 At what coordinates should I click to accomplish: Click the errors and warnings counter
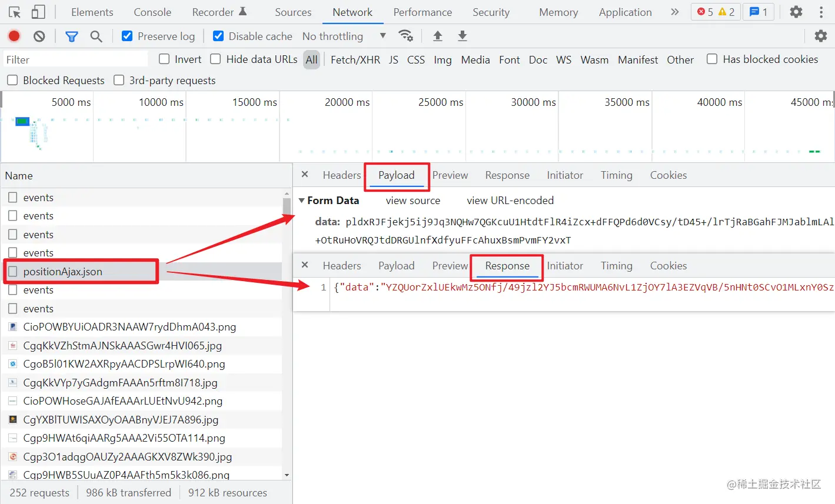coord(715,12)
